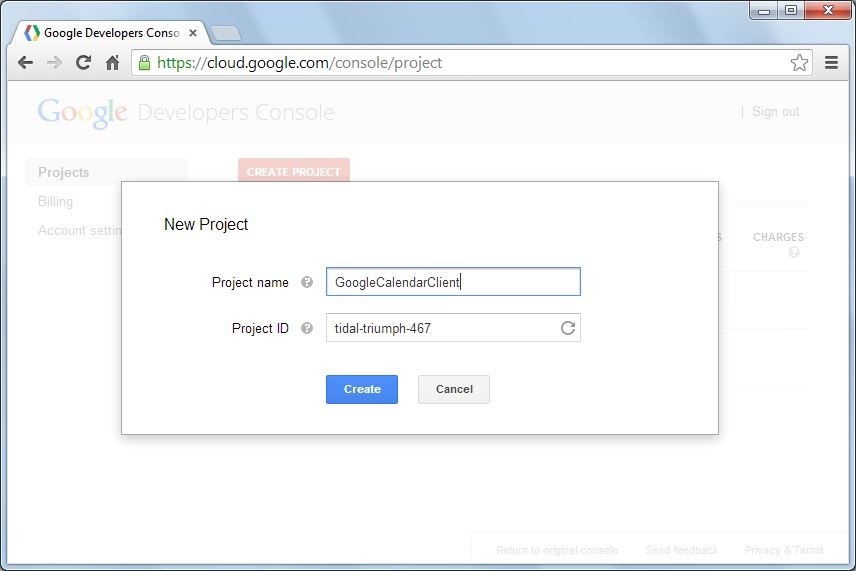
Task: Click the help icon under CHARGES
Action: tap(794, 252)
